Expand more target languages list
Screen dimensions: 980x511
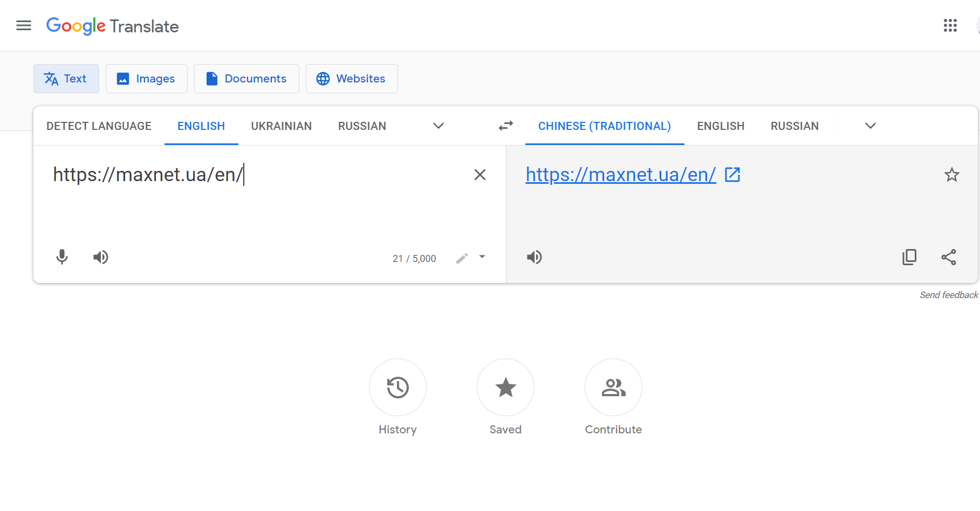point(871,126)
